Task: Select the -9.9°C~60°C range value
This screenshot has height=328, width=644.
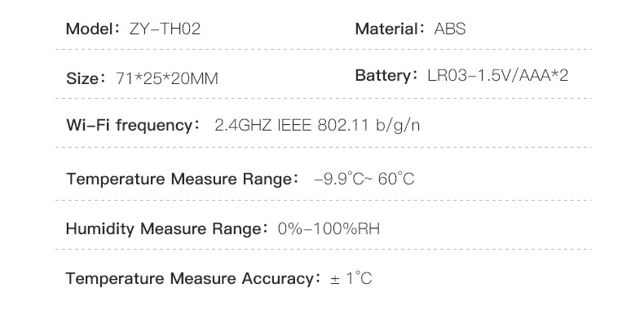Action: pyautogui.click(x=364, y=178)
